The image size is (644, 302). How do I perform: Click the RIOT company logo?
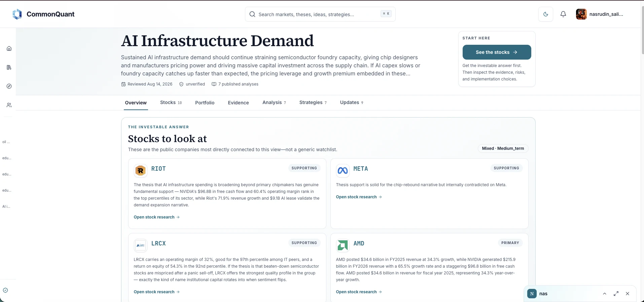(140, 171)
